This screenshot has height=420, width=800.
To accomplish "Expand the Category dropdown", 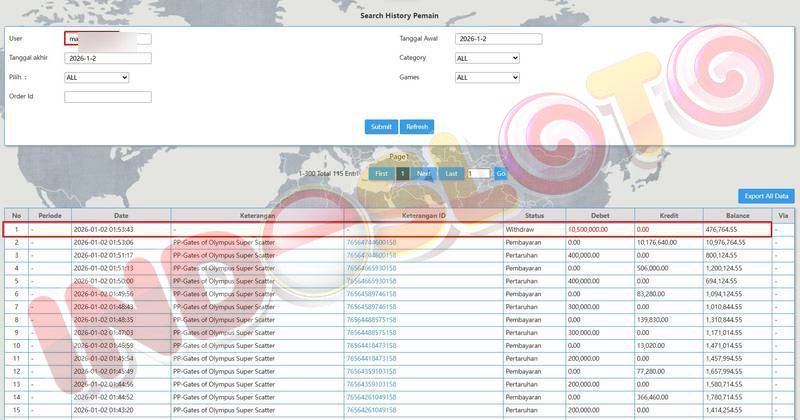I will pyautogui.click(x=487, y=58).
